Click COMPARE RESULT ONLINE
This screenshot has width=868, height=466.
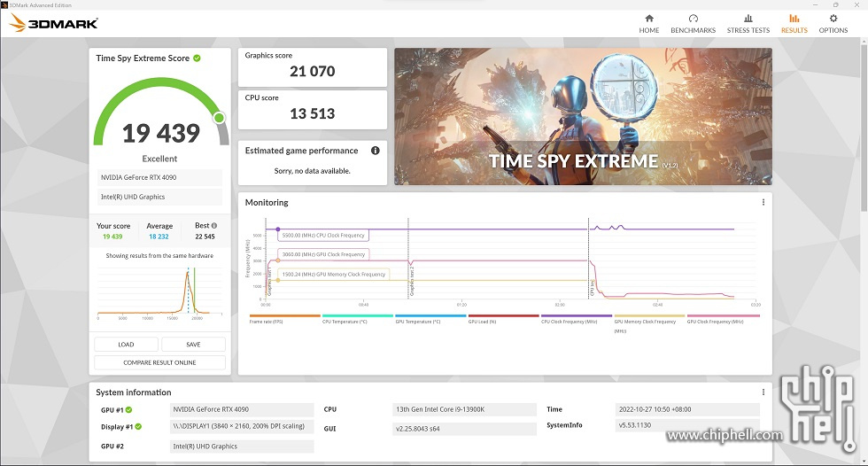(x=159, y=362)
